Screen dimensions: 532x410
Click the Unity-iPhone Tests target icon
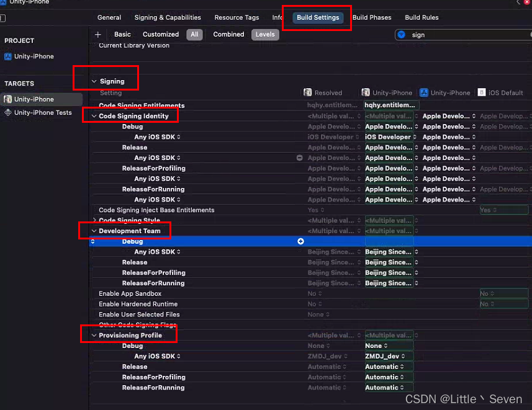coord(8,113)
